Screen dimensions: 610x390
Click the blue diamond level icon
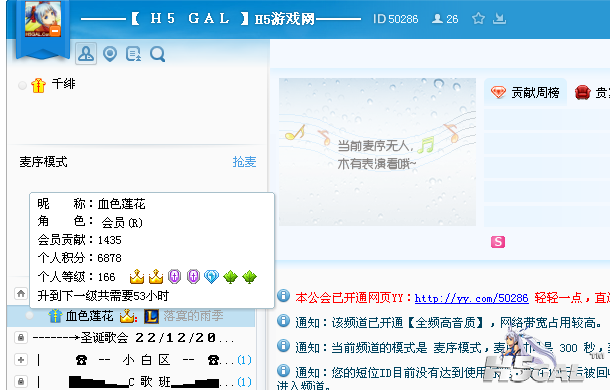(x=212, y=277)
